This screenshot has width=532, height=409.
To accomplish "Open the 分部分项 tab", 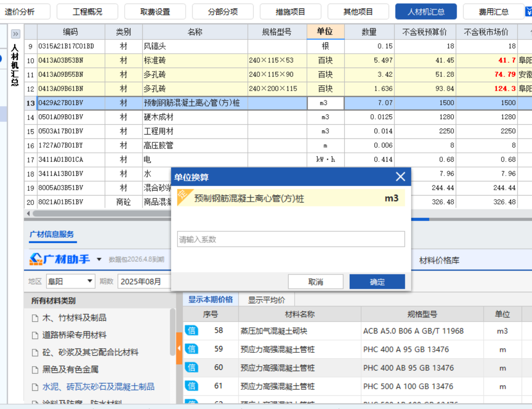I will point(223,12).
